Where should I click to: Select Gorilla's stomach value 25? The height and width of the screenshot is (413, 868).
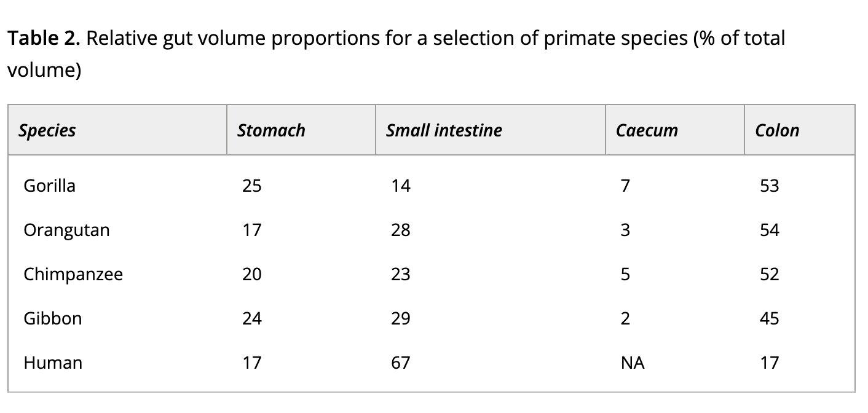(x=251, y=186)
